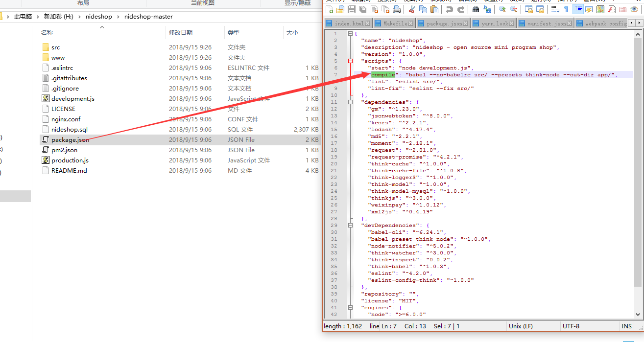Toggle show all characters pilcrow icon

click(x=566, y=9)
